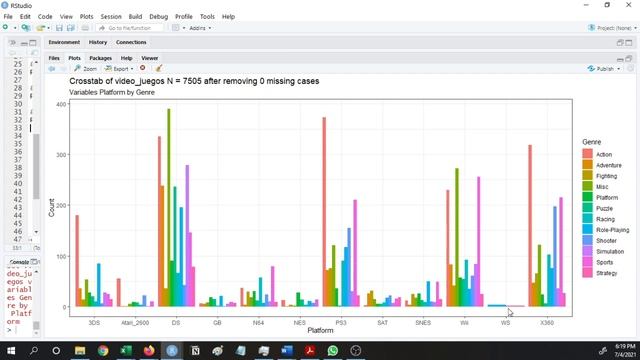Click the Strategy legend color swatch
640x360 pixels.
pos(587,273)
